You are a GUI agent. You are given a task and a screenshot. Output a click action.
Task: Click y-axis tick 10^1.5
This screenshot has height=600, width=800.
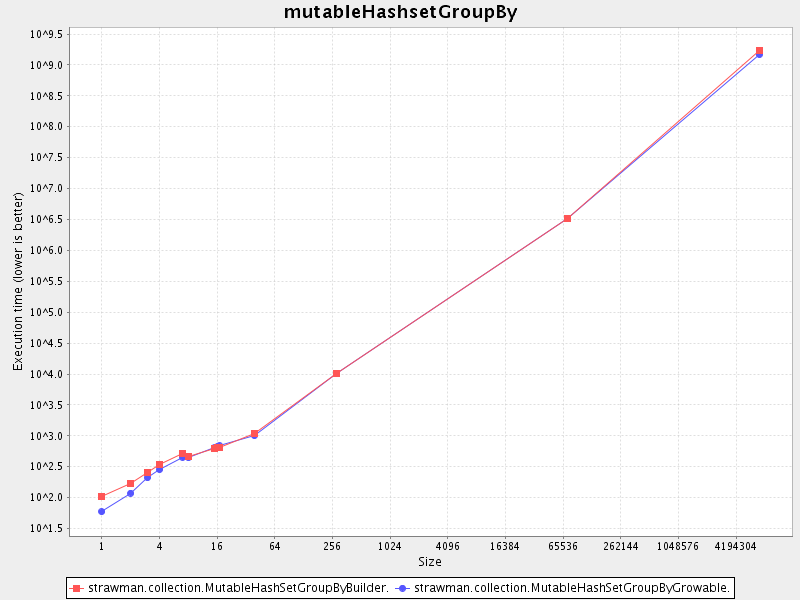46,529
